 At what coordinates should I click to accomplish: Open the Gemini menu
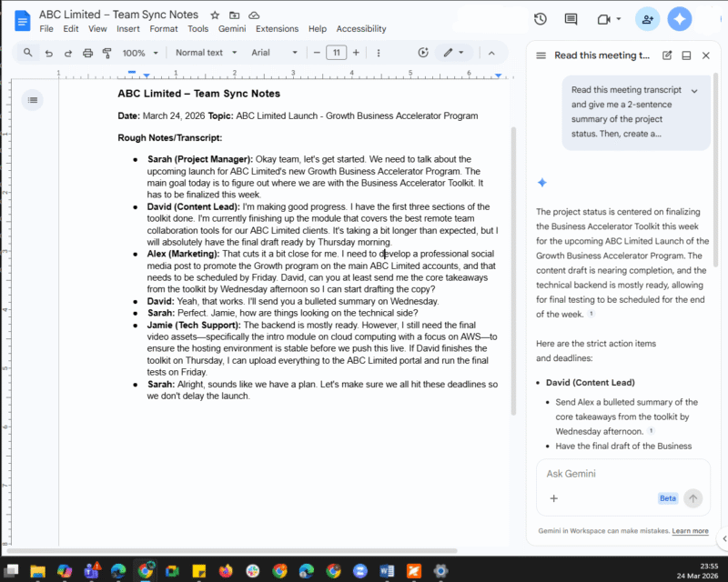click(x=232, y=29)
